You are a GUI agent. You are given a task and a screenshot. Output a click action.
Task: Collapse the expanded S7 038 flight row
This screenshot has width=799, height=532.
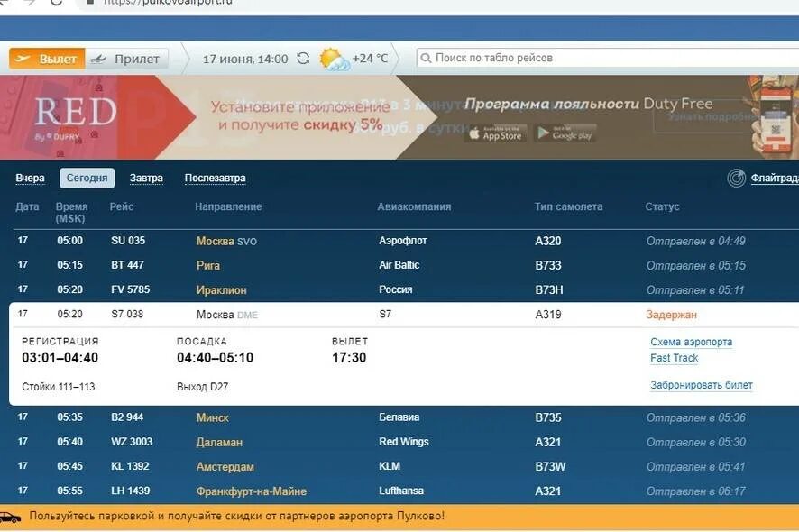404,315
